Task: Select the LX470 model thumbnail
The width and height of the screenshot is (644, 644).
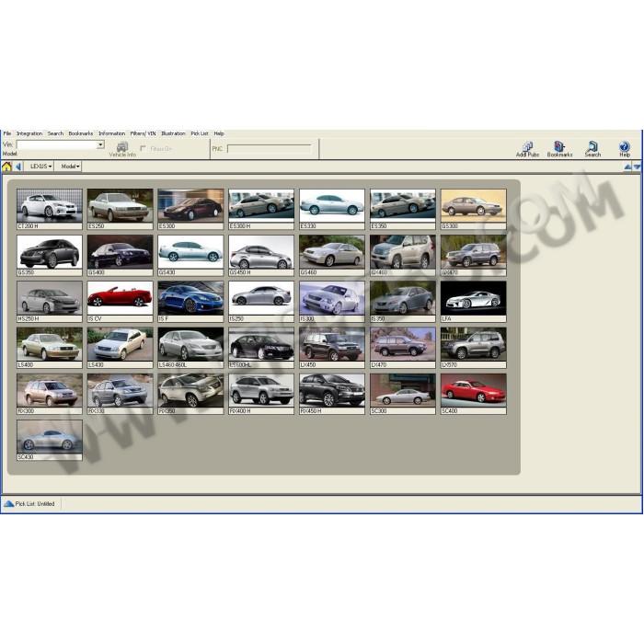Action: point(403,348)
